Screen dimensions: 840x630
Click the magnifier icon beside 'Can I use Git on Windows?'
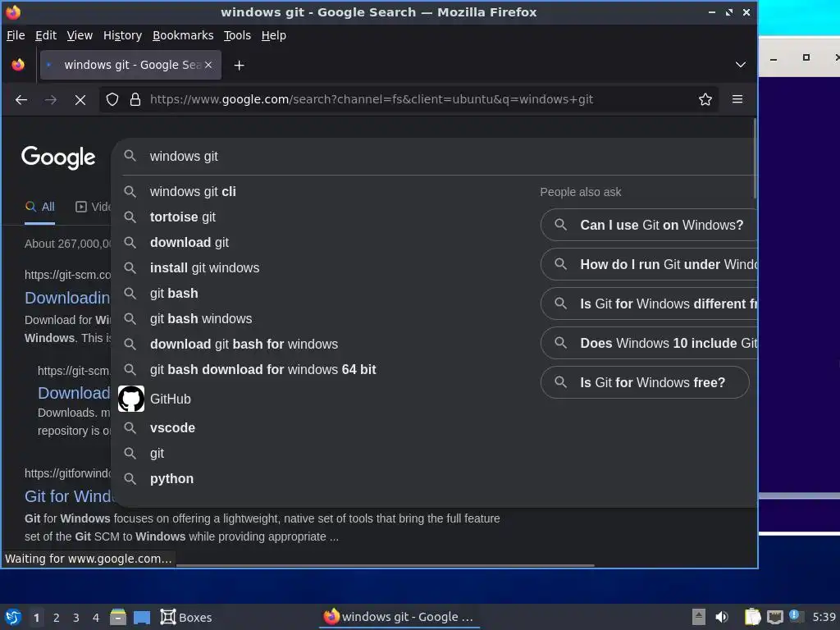tap(560, 225)
